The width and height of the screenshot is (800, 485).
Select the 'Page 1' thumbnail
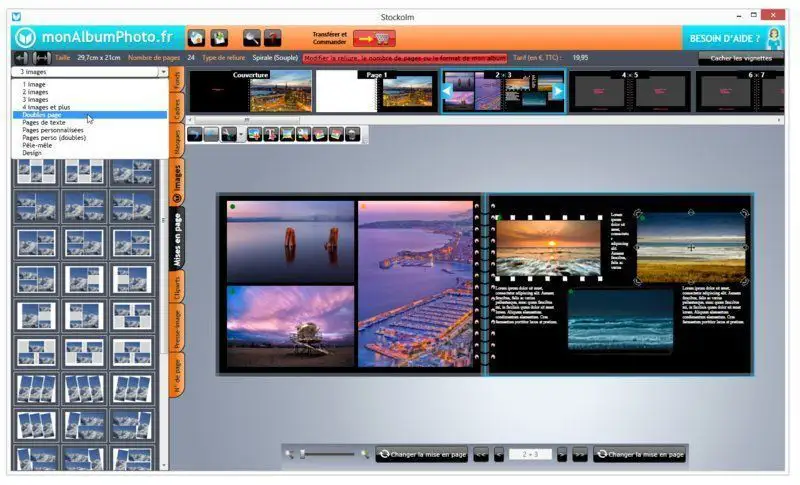point(377,91)
